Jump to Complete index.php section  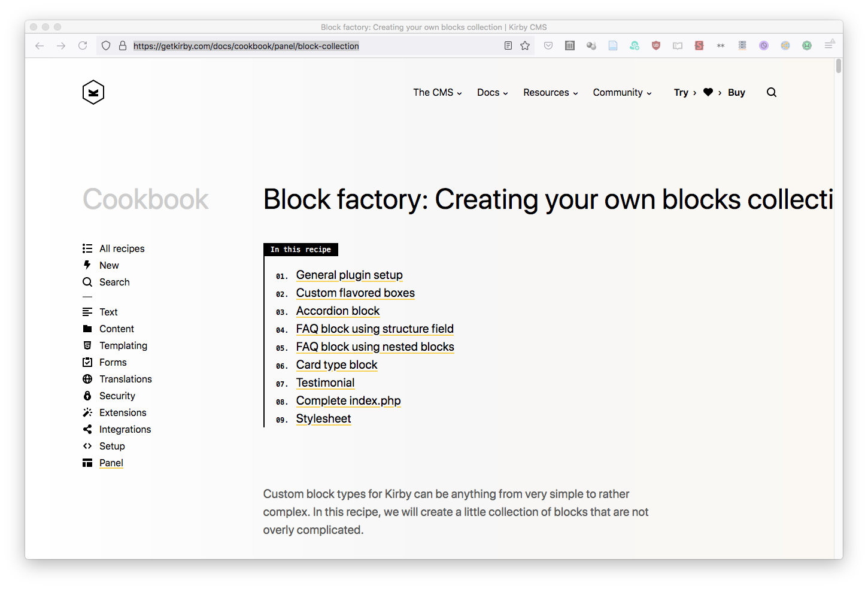click(x=348, y=400)
